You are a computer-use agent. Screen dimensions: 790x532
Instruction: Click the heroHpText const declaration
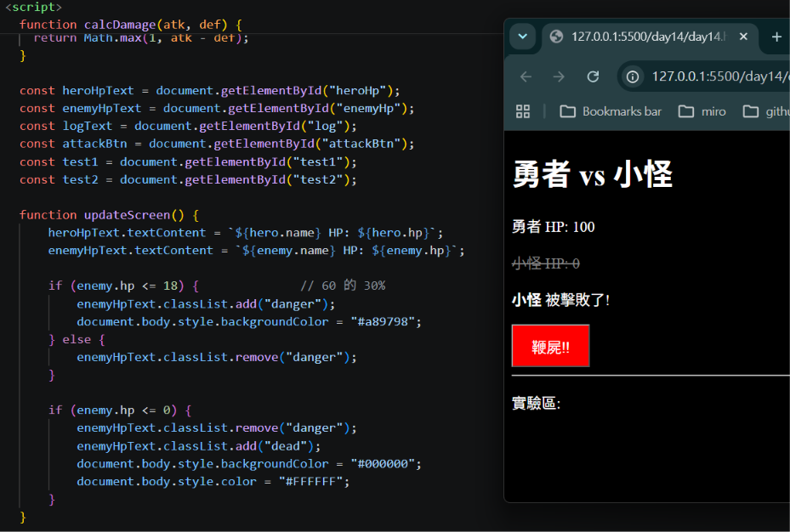point(209,91)
